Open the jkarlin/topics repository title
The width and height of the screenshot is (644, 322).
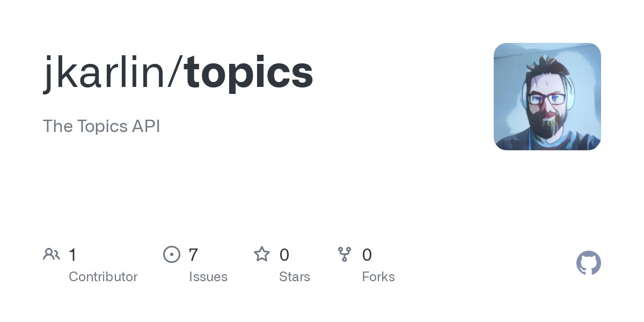(178, 74)
